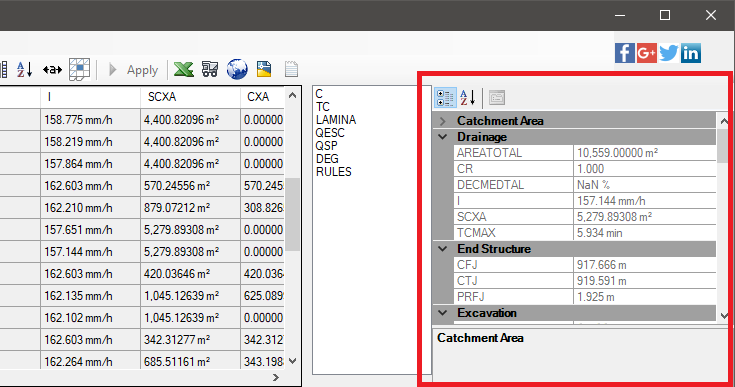This screenshot has width=735, height=387.
Task: Click the fit column width arrows icon
Action: click(x=52, y=70)
